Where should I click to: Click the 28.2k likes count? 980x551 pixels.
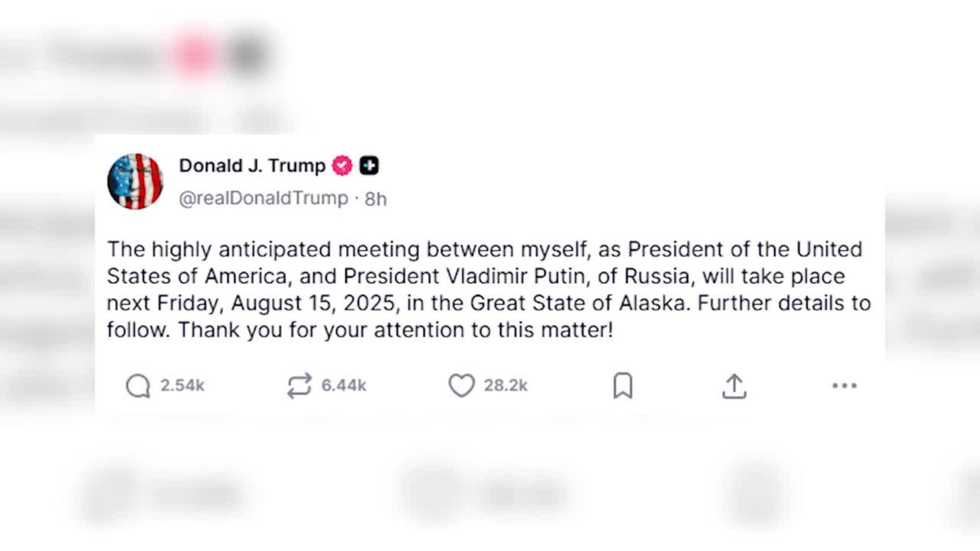tap(505, 385)
